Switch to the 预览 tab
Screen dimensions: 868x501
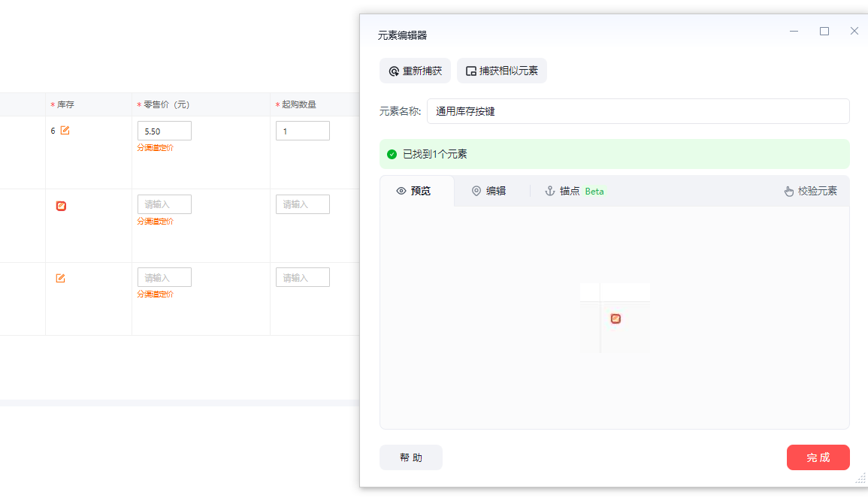[x=414, y=191]
